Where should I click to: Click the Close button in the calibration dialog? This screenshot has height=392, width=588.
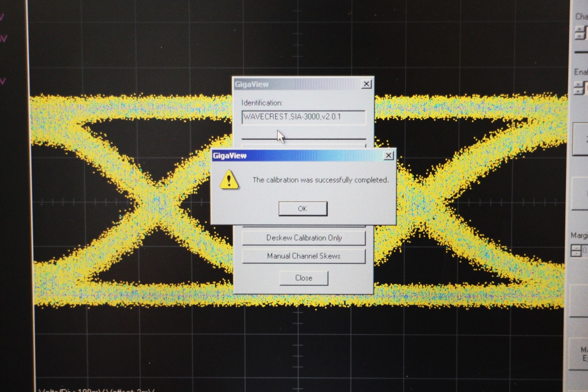pyautogui.click(x=304, y=278)
